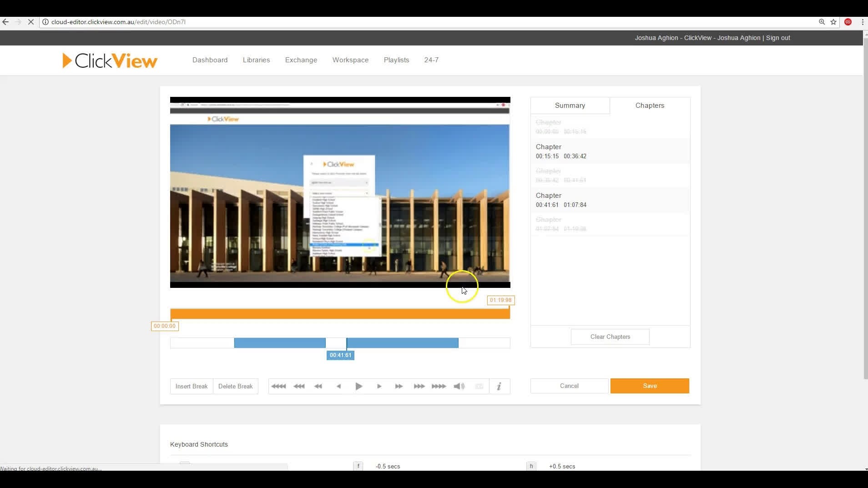The image size is (868, 488).
Task: Open the Libraries menu item
Action: click(x=256, y=60)
